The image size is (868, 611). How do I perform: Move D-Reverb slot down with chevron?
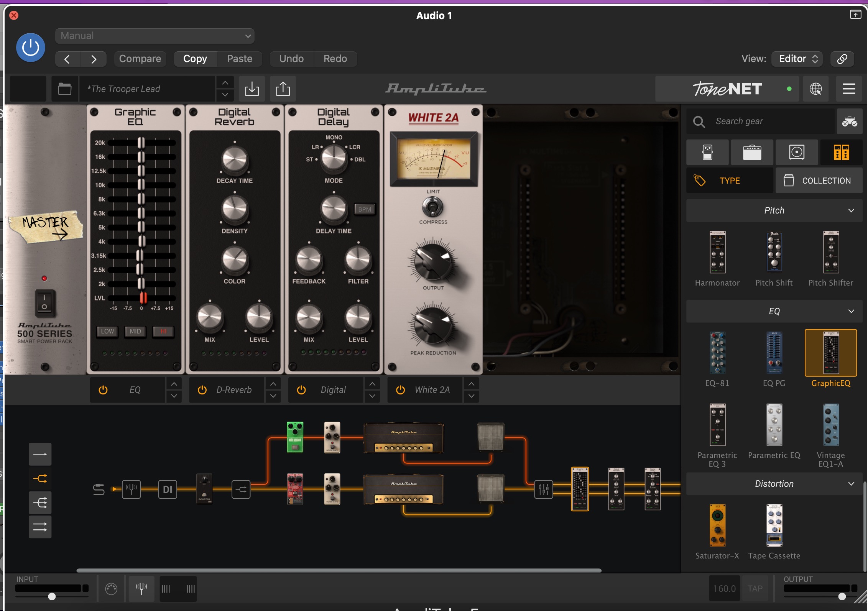click(273, 396)
